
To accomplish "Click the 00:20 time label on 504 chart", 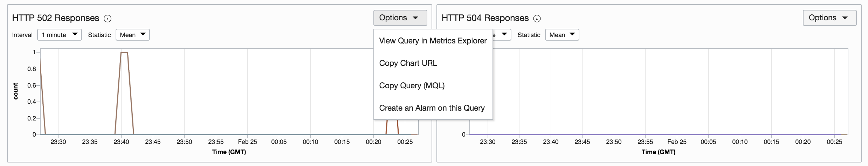I will (803, 142).
